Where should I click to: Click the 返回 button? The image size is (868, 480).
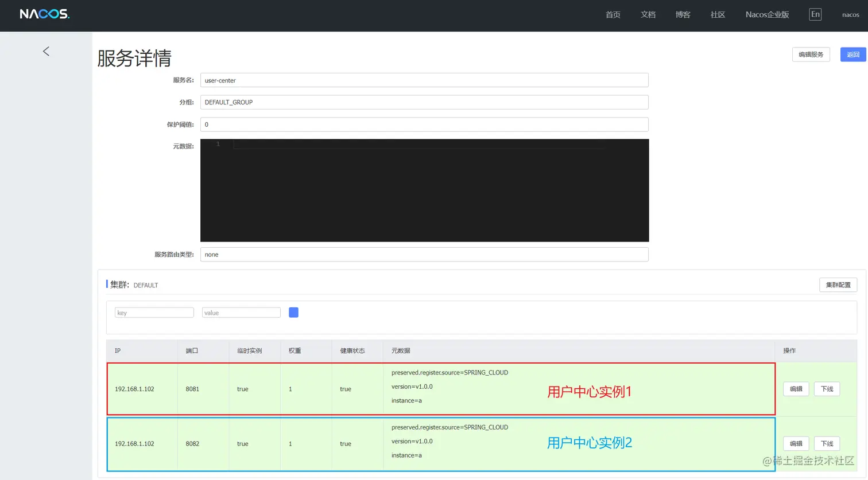point(853,54)
